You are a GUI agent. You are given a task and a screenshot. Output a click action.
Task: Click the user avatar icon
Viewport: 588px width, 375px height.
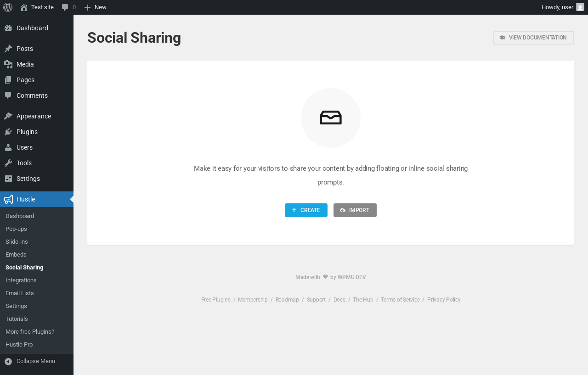point(580,7)
